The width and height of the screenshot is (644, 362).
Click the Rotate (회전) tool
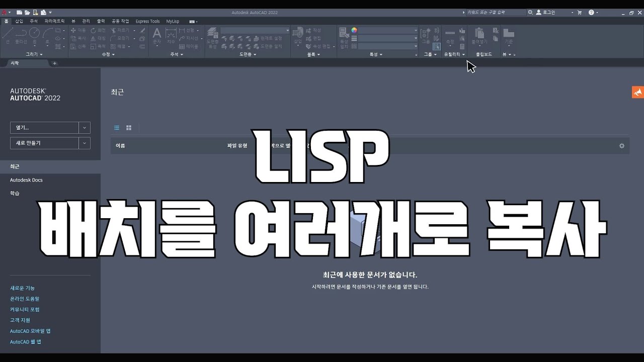98,30
